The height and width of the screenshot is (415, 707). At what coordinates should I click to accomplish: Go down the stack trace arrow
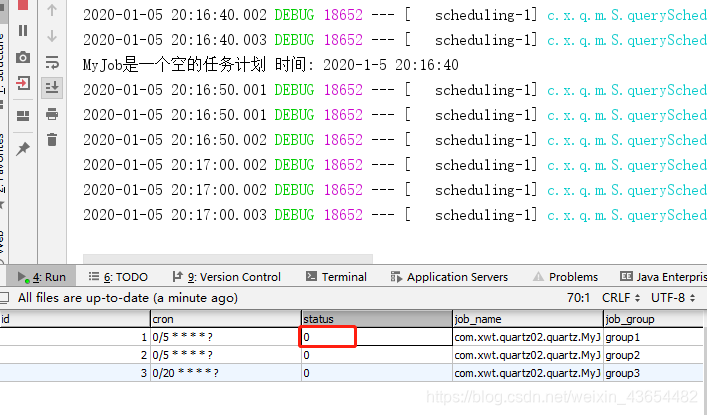click(x=52, y=36)
